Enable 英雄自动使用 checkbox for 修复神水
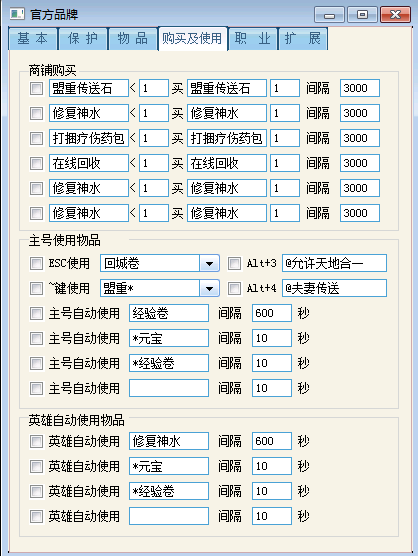The image size is (418, 556). (36, 441)
